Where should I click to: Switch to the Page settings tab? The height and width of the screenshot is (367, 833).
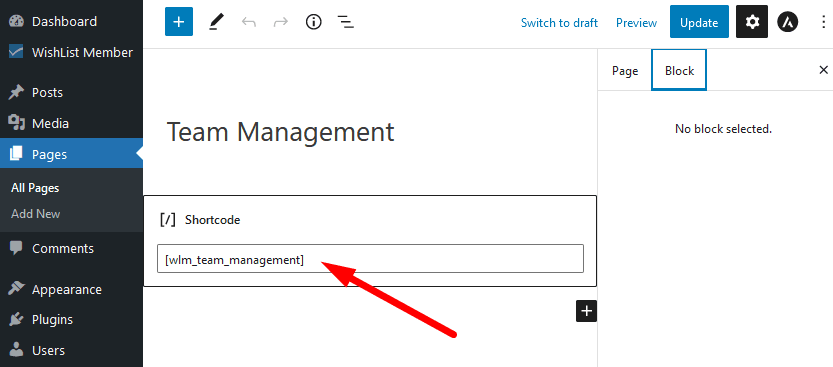click(625, 71)
